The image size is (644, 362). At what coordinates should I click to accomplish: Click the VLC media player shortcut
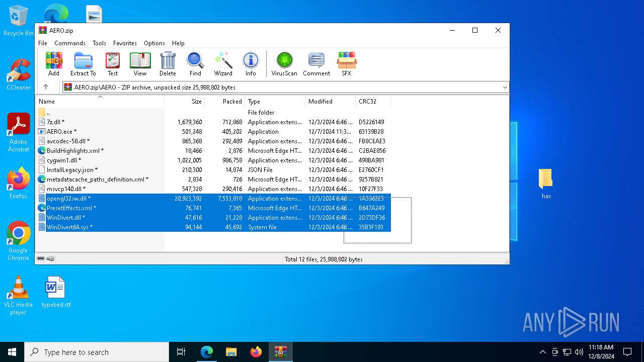[18, 296]
